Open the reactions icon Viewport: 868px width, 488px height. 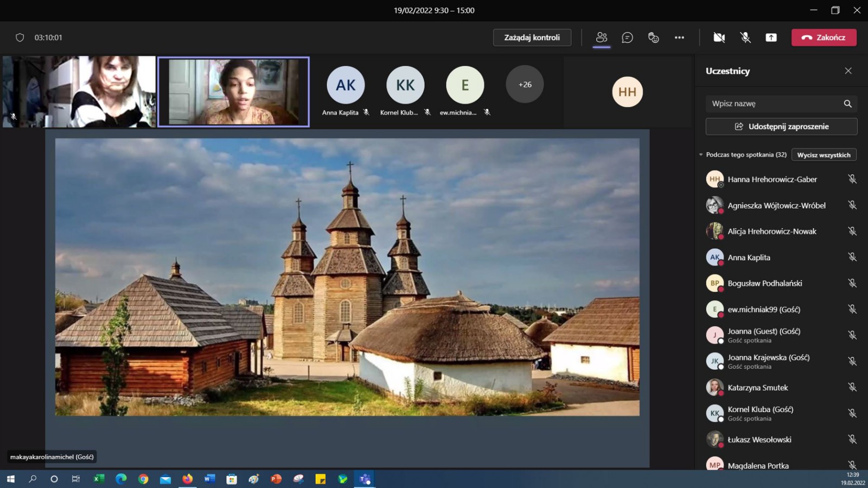tap(653, 37)
